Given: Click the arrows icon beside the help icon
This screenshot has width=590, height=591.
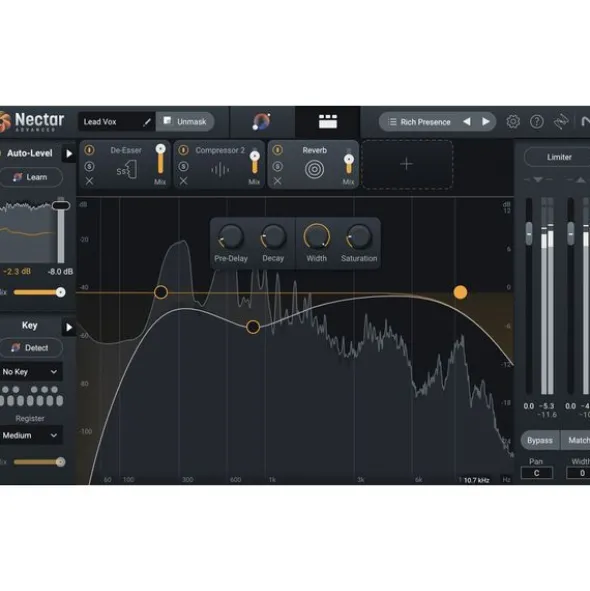Looking at the screenshot, I should 561,122.
